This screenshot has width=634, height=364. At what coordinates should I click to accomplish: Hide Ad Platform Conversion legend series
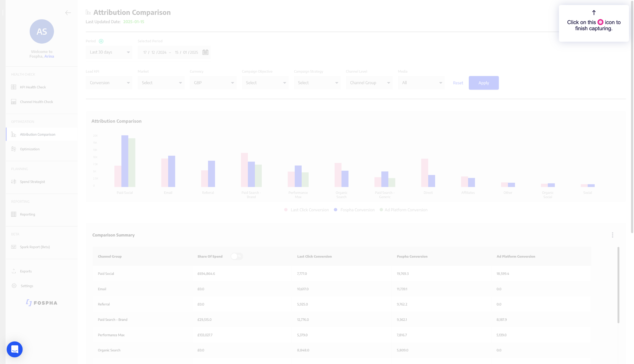pyautogui.click(x=406, y=210)
